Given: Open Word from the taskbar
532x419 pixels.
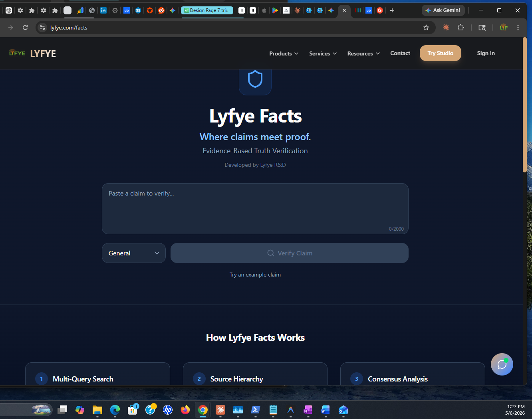Looking at the screenshot, I should point(326,410).
